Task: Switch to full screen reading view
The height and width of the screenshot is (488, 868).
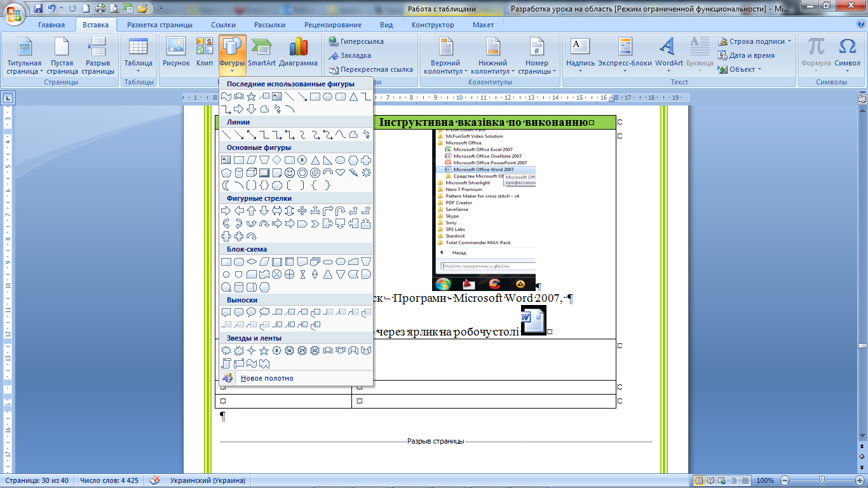Action: click(x=711, y=480)
